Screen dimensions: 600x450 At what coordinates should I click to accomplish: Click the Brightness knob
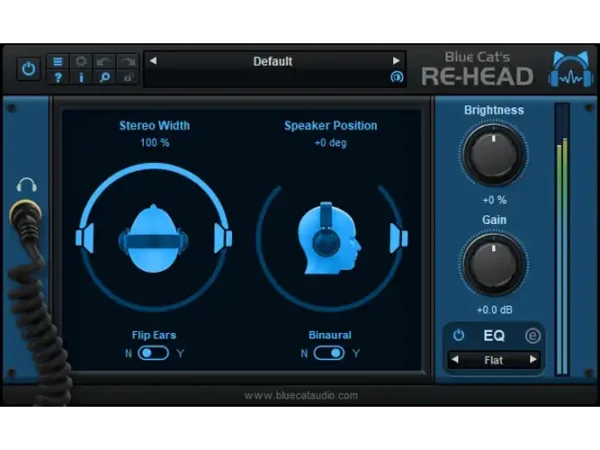(494, 155)
